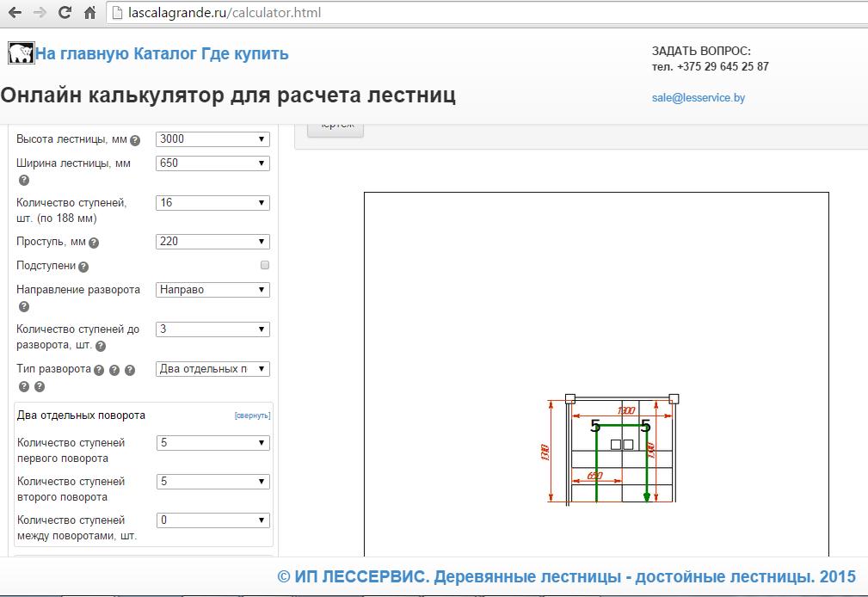Open the Ширина лестницы dropdown (650)
868x597 pixels.
click(x=212, y=163)
